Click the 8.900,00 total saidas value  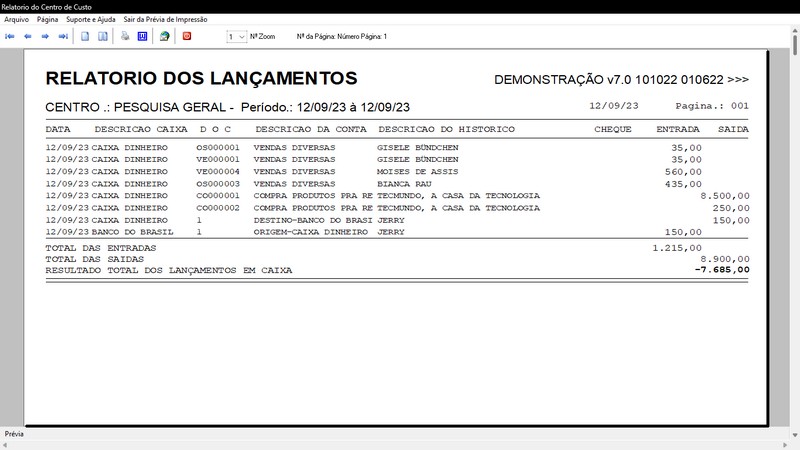coord(725,259)
